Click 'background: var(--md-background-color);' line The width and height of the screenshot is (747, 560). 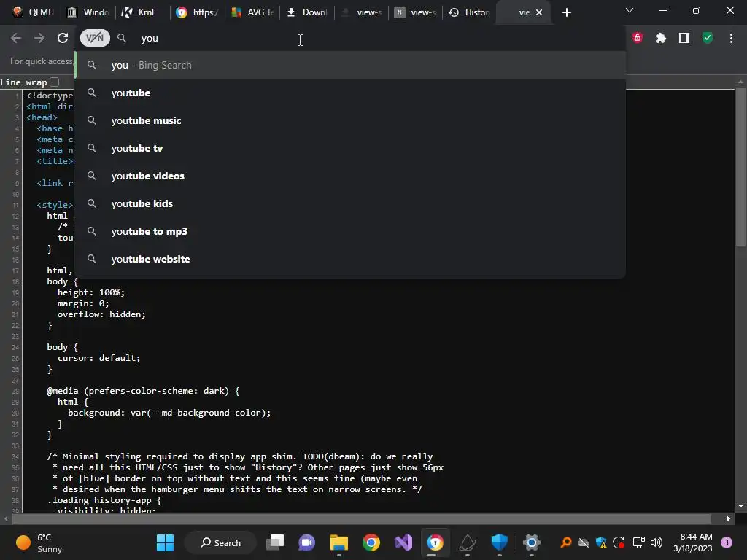click(169, 413)
